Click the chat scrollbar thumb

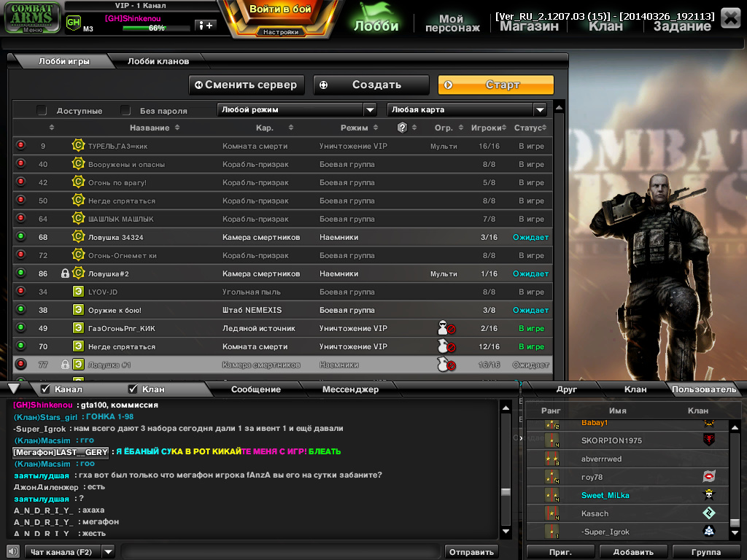point(506,492)
